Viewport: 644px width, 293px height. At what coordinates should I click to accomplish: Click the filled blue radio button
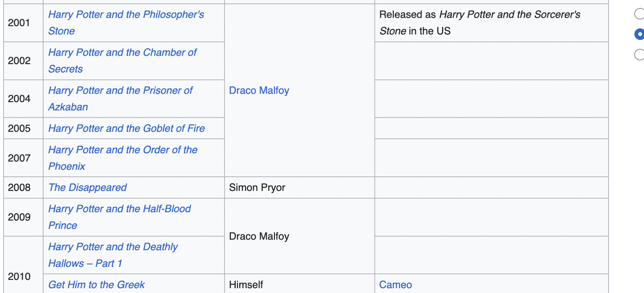point(639,34)
